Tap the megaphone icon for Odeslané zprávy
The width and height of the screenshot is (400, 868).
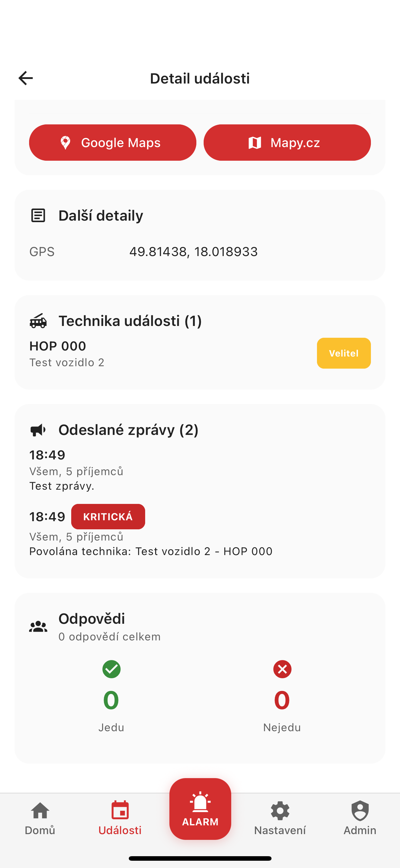(x=38, y=430)
